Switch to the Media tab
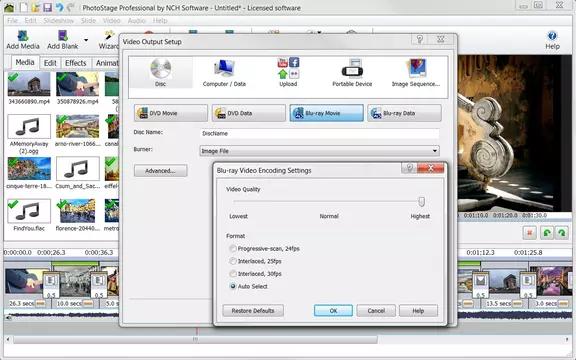The image size is (576, 360). coord(25,62)
